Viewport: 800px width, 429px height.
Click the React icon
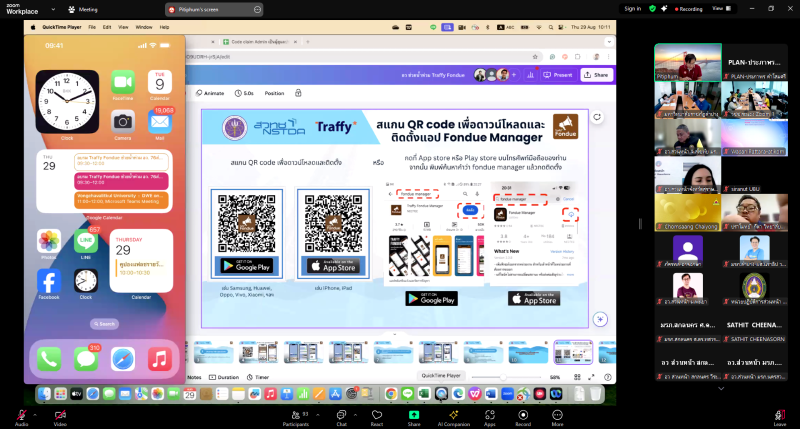pos(377,414)
